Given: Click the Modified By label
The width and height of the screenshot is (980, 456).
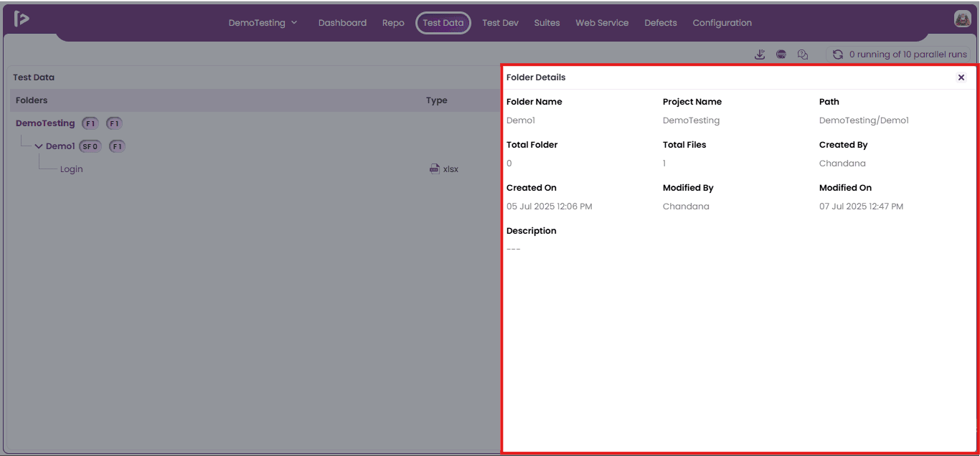Looking at the screenshot, I should pos(688,188).
